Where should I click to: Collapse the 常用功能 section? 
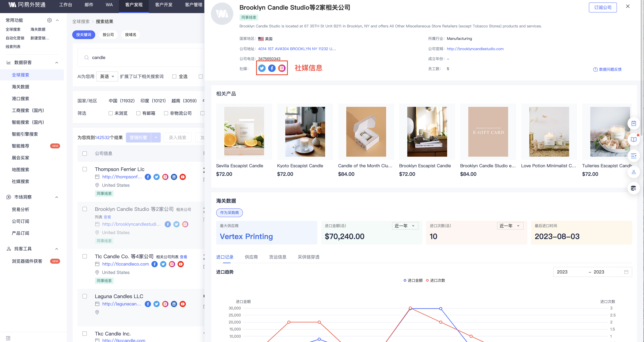pos(57,20)
